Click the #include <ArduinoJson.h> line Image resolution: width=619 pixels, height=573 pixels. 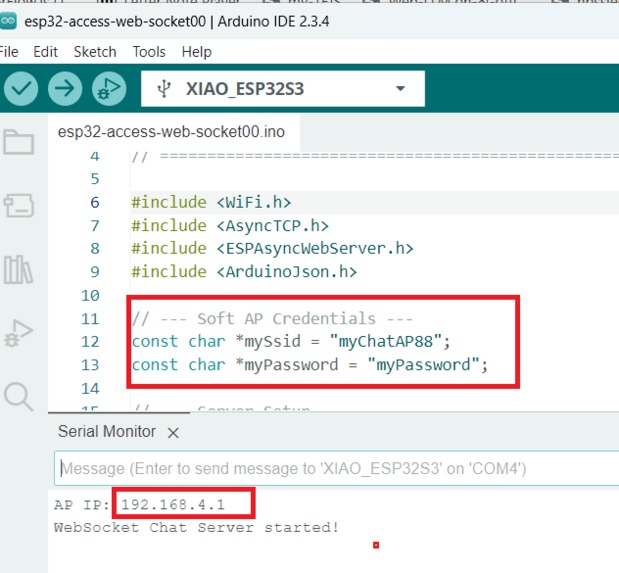[244, 272]
